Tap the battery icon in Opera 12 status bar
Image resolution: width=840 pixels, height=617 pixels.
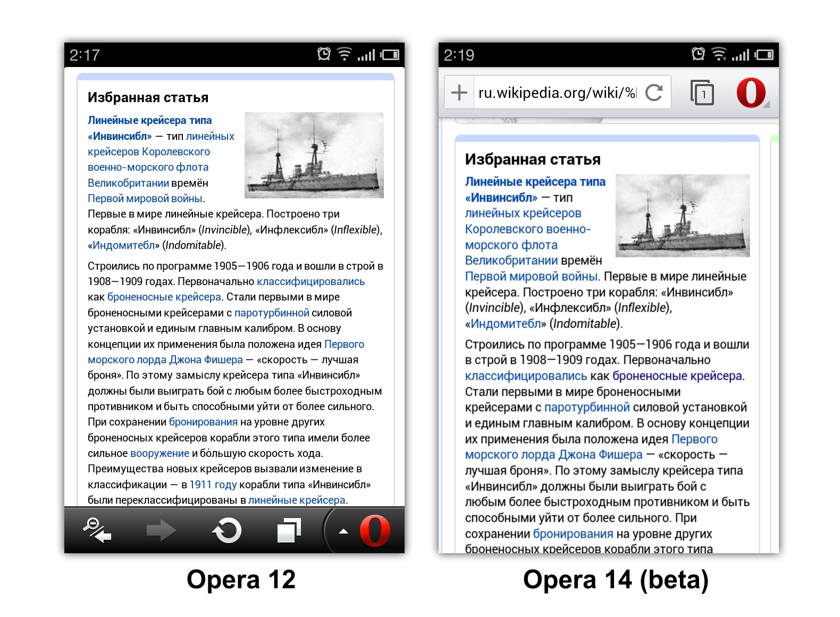pos(390,54)
